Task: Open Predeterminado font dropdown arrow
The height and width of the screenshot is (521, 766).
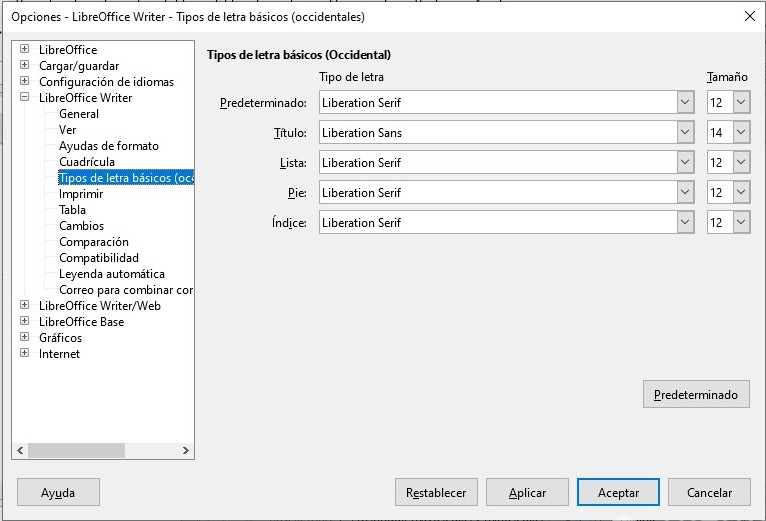Action: pos(685,103)
